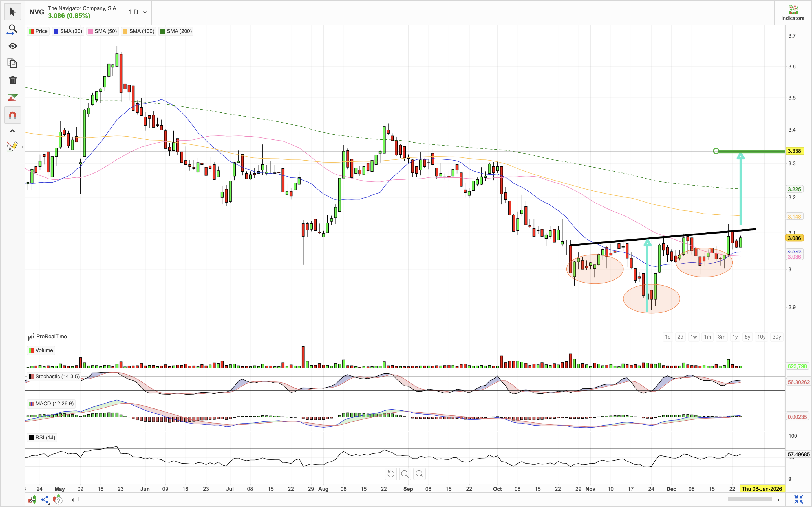
Task: Click the trash delete drawings icon
Action: pyautogui.click(x=12, y=80)
